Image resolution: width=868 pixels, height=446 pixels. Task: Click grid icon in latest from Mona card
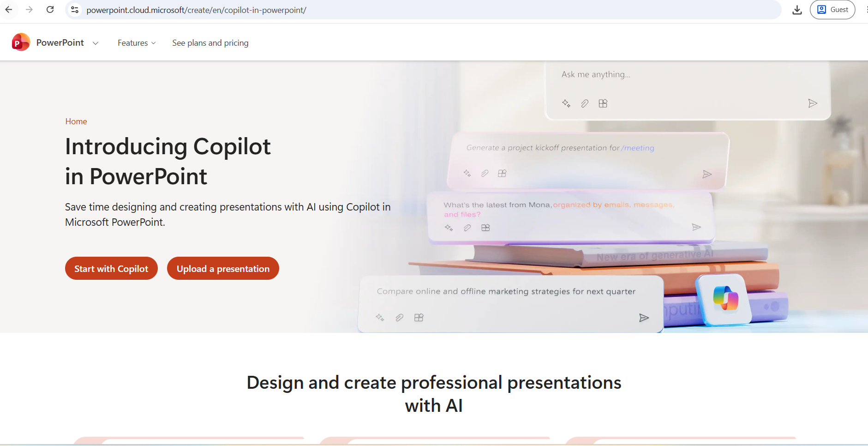coord(485,228)
